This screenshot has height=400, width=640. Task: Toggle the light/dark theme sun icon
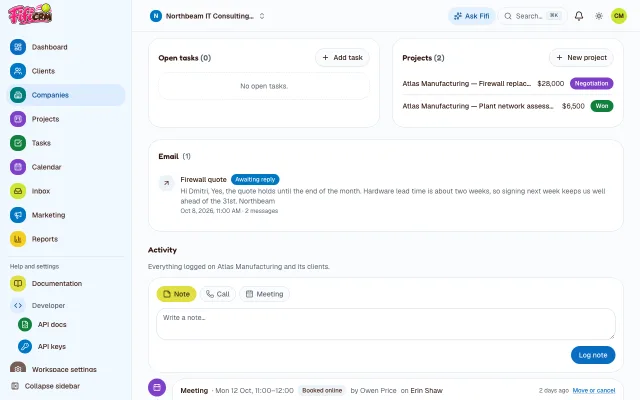[599, 16]
